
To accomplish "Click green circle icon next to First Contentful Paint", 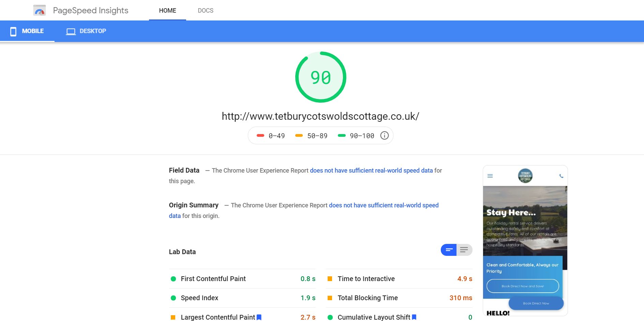I will tap(173, 279).
